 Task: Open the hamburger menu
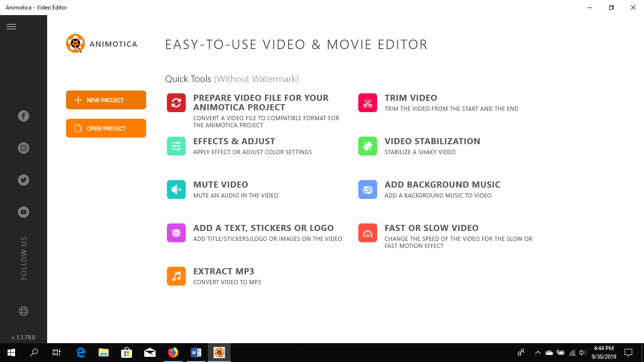tap(11, 27)
